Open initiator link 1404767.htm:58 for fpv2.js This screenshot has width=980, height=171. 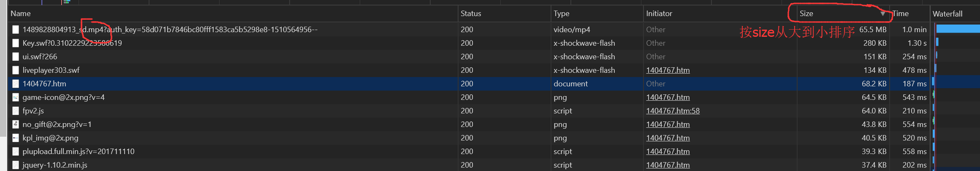(673, 111)
